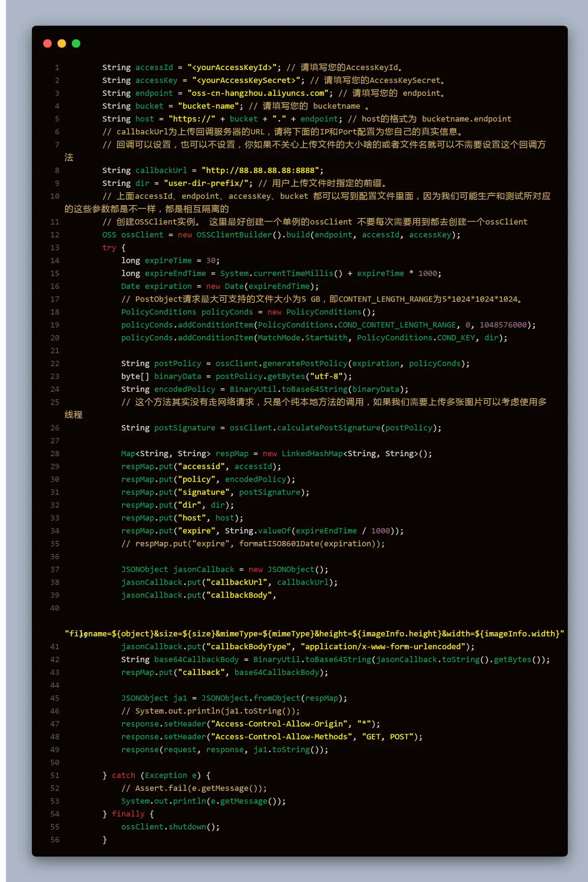The height and width of the screenshot is (882, 588).
Task: Click the COND_CONTENT_LENGTH_RANGE constant
Action: (x=397, y=325)
